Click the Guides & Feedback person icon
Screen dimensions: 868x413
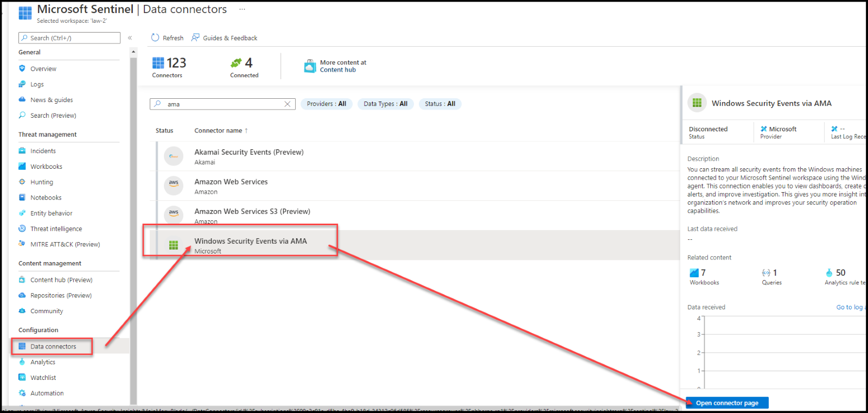(x=195, y=37)
